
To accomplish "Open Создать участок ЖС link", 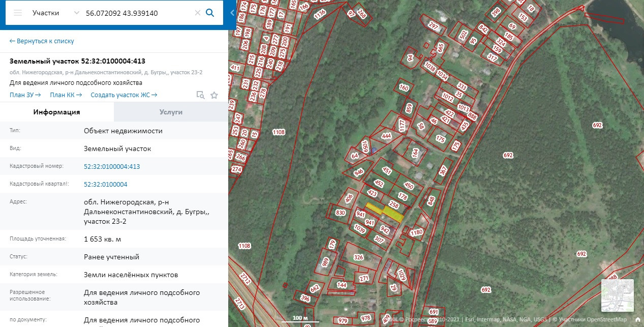I will pos(124,95).
